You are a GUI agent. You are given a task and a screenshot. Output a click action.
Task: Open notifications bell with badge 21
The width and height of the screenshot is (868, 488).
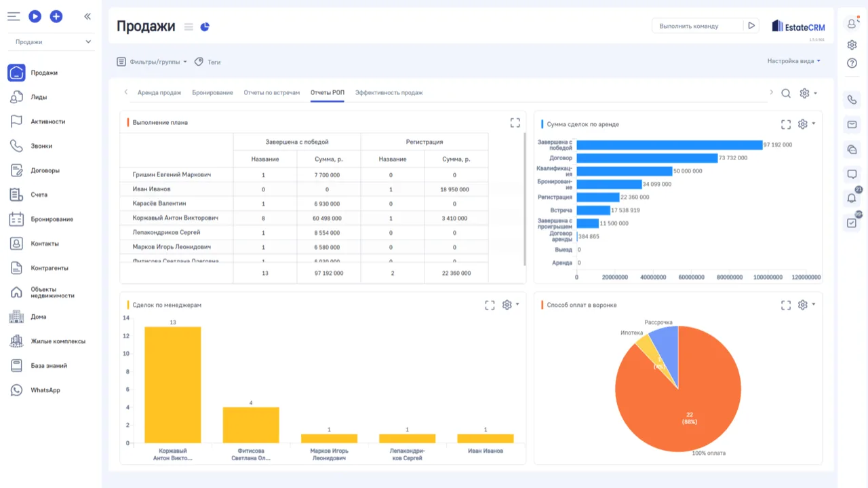[852, 198]
